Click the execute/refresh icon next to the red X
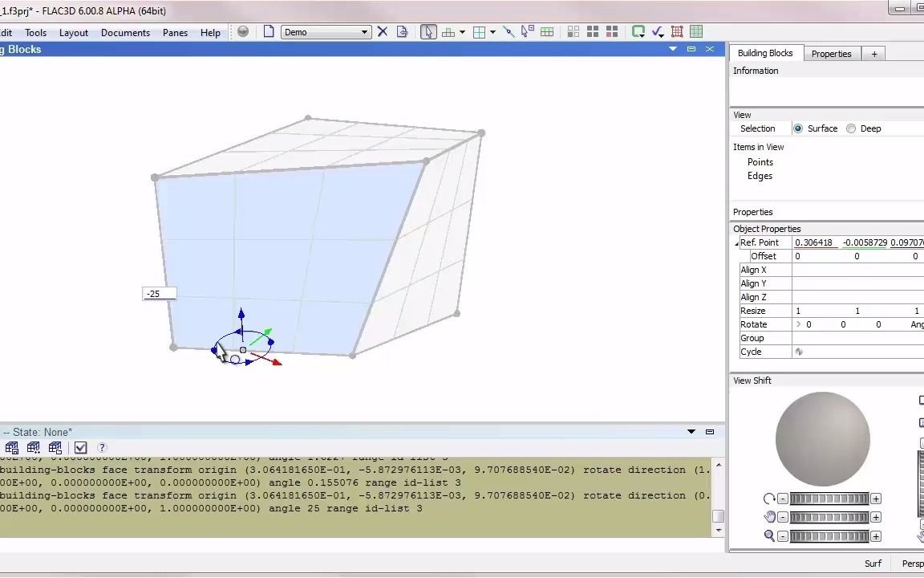 point(403,31)
